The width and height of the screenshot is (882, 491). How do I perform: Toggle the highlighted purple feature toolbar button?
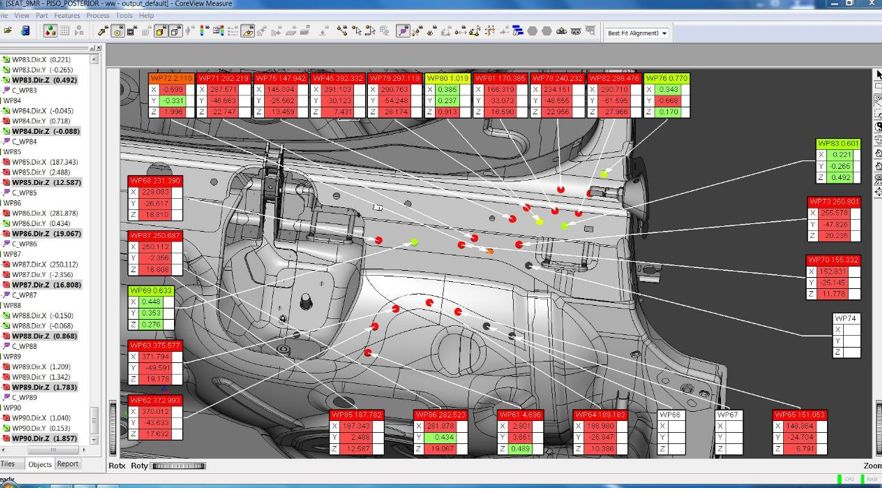[x=402, y=31]
